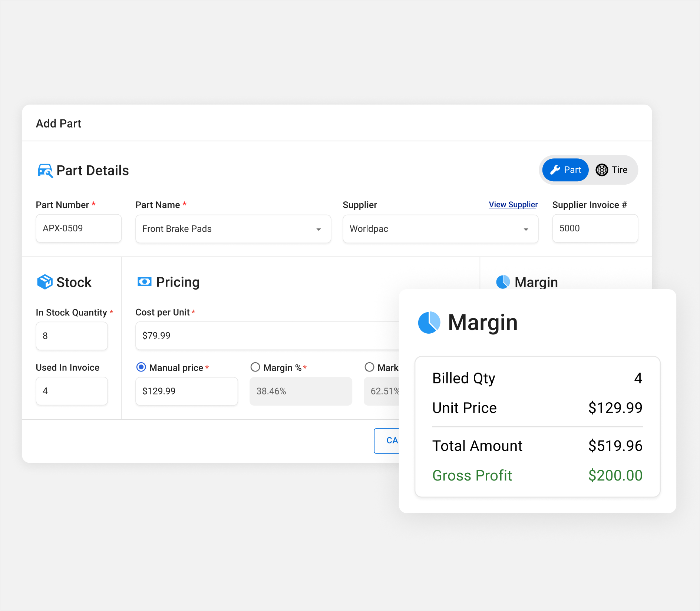Select the Manual price radio button
This screenshot has height=611, width=700.
[141, 367]
